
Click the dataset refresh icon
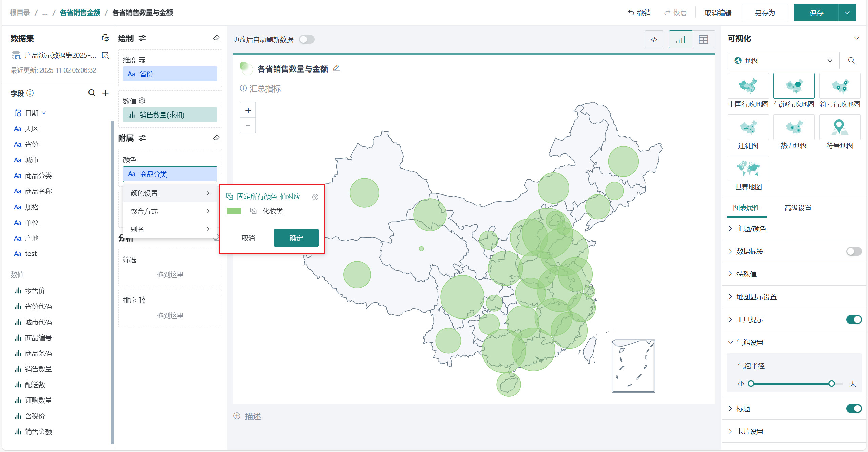(105, 38)
